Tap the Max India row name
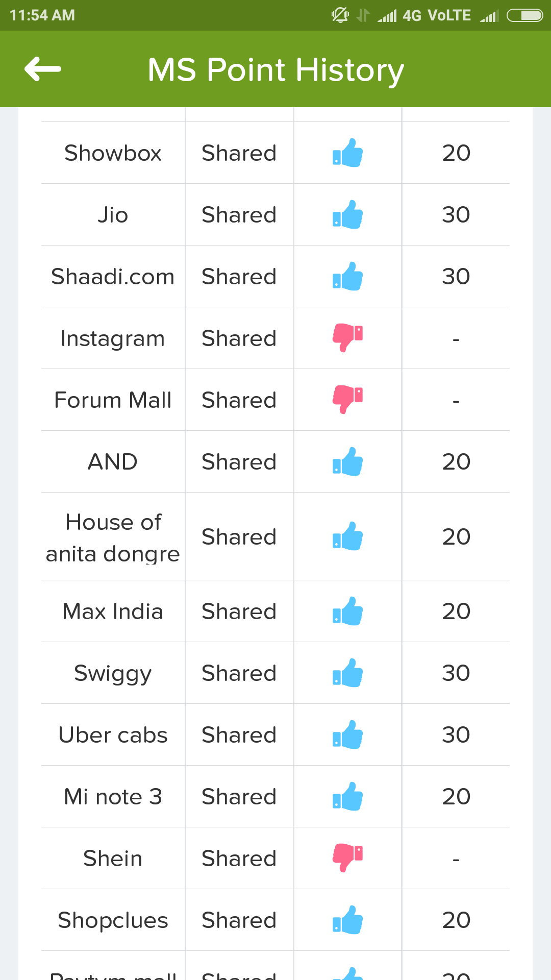 pos(113,611)
